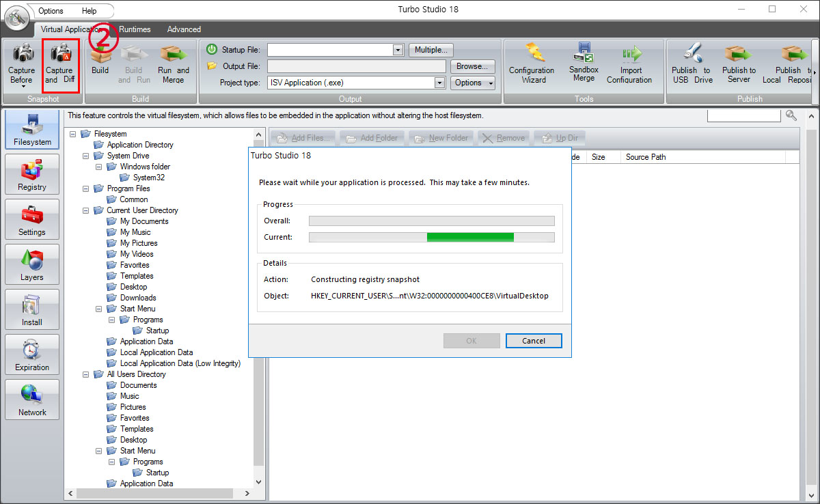Select the My Documents folder
This screenshot has width=820, height=504.
[143, 221]
